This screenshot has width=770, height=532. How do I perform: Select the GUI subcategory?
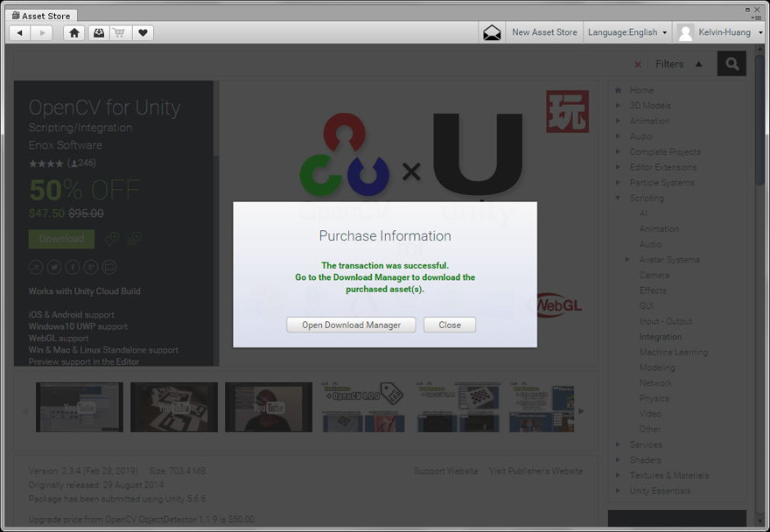(x=647, y=305)
